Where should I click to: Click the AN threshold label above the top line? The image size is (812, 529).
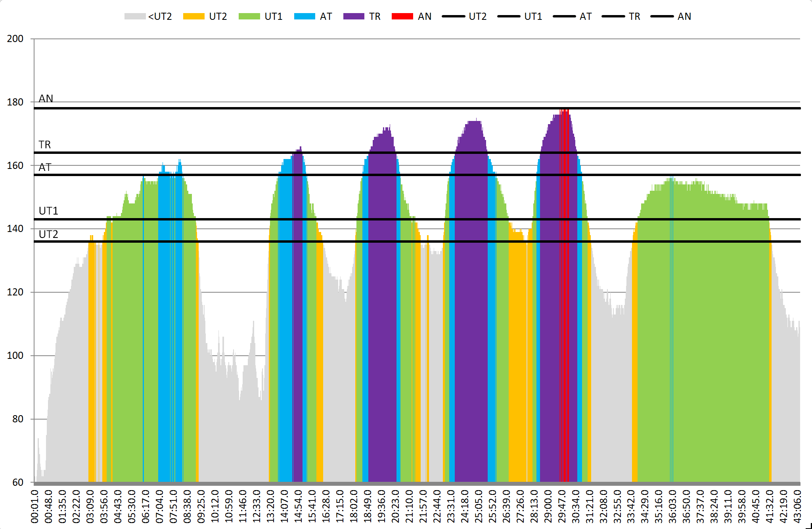[46, 99]
